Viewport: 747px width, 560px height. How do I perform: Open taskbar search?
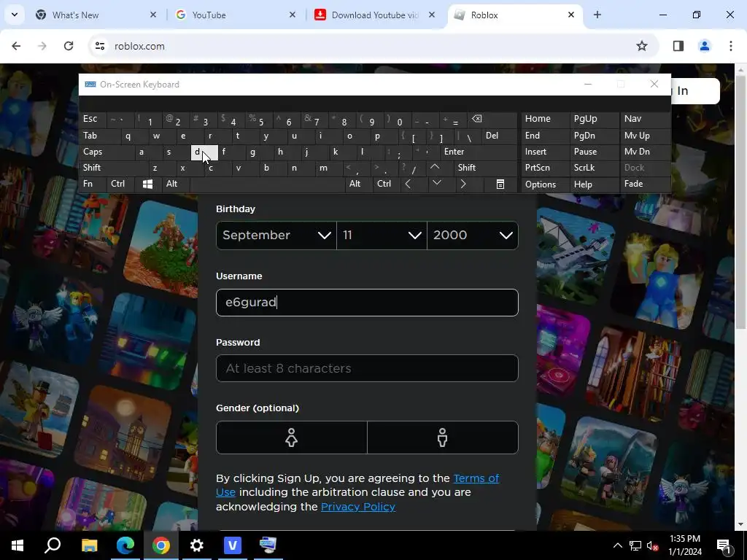coord(53,545)
